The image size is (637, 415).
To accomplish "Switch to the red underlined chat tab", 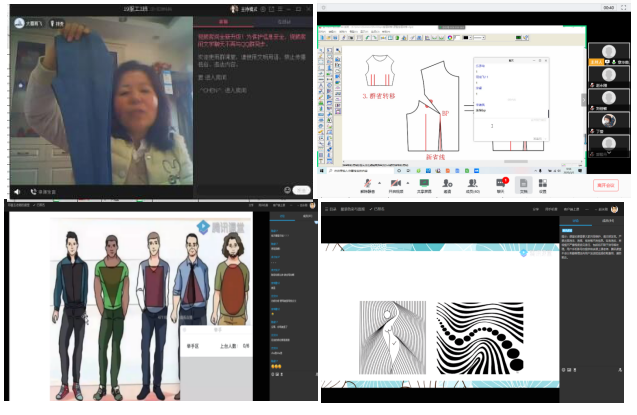I will coord(223,22).
